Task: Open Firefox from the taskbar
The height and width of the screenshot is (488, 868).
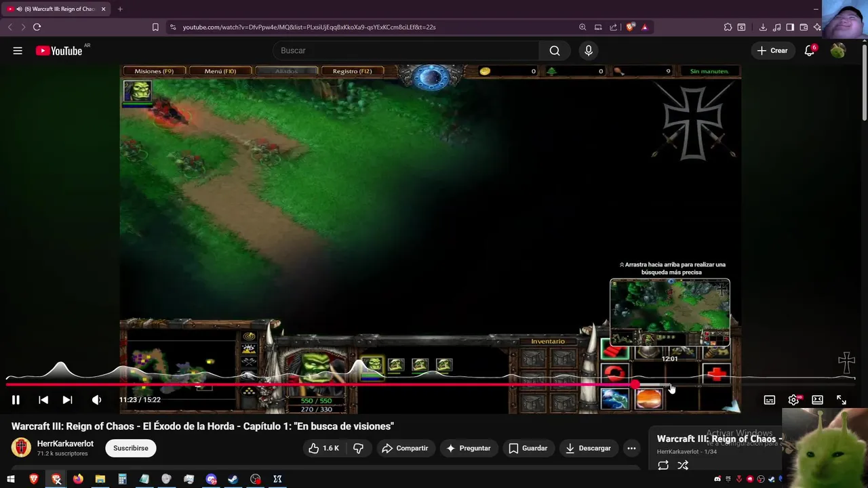Action: pos(78,479)
